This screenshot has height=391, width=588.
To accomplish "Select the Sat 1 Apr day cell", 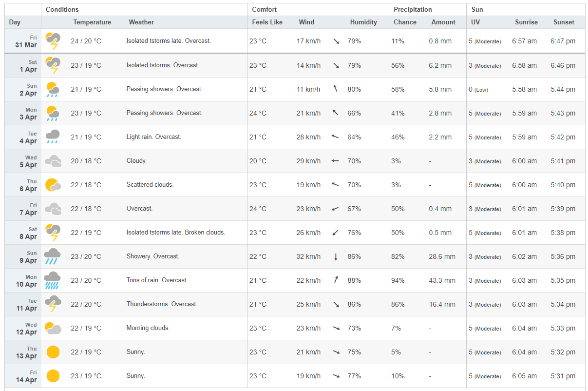I will tap(23, 66).
